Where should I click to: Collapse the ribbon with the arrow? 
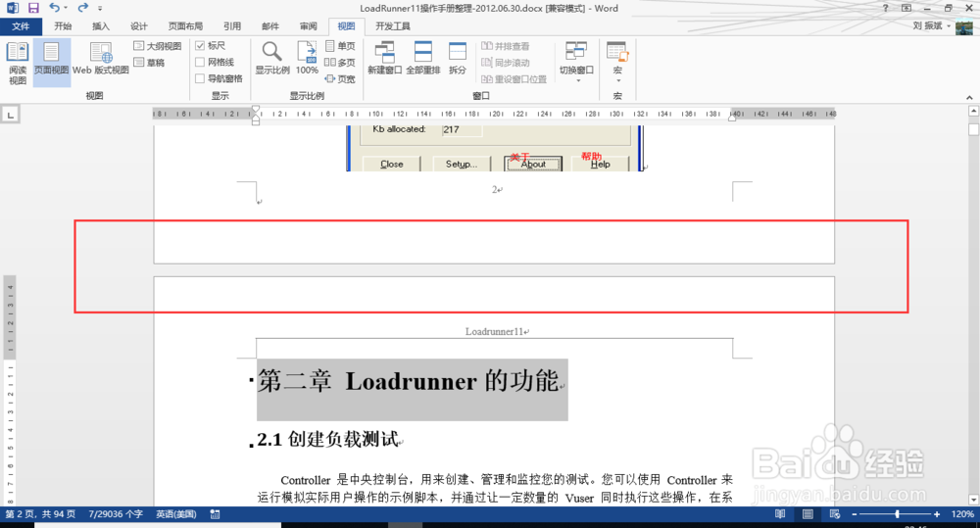pos(969,97)
